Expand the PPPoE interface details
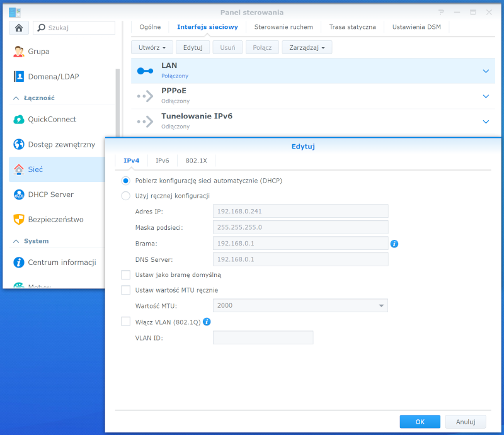The image size is (504, 435). coord(485,96)
